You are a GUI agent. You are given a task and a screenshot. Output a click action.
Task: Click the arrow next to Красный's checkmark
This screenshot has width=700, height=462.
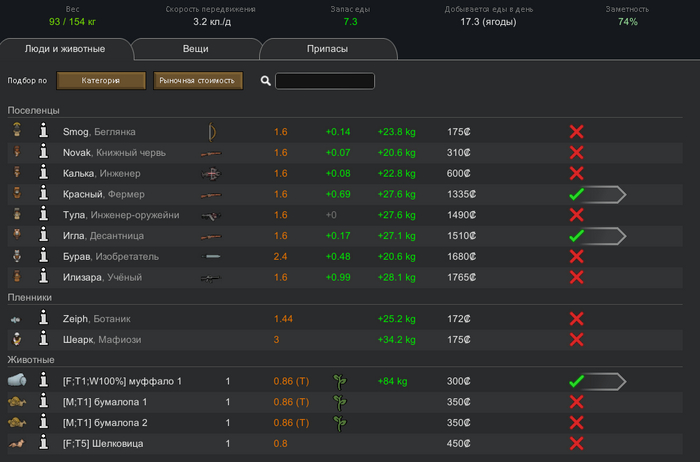(x=605, y=194)
